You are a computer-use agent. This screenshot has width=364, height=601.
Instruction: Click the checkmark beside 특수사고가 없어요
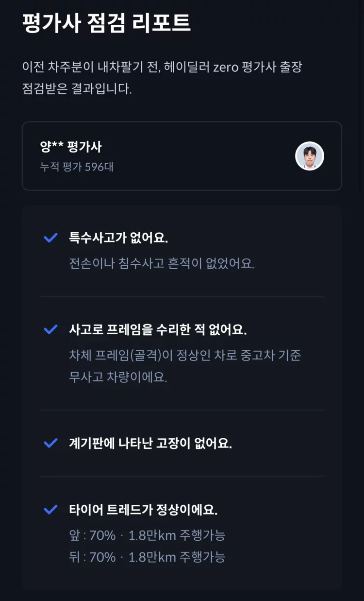coord(50,238)
